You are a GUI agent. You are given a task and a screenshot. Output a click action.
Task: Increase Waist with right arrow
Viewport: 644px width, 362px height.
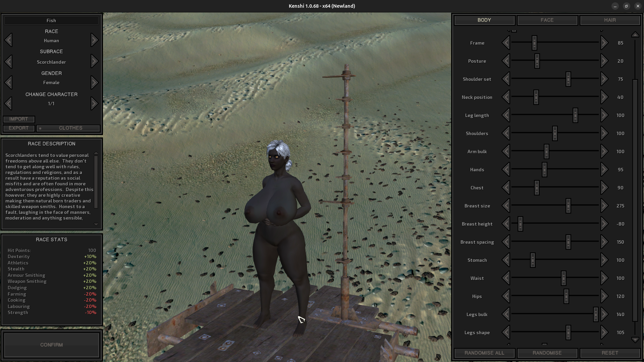[604, 278]
